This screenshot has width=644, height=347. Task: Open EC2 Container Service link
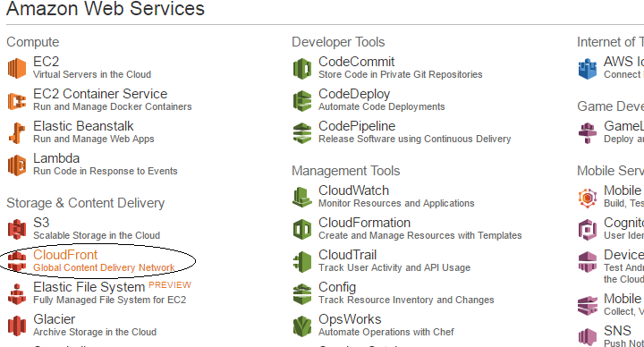point(100,94)
